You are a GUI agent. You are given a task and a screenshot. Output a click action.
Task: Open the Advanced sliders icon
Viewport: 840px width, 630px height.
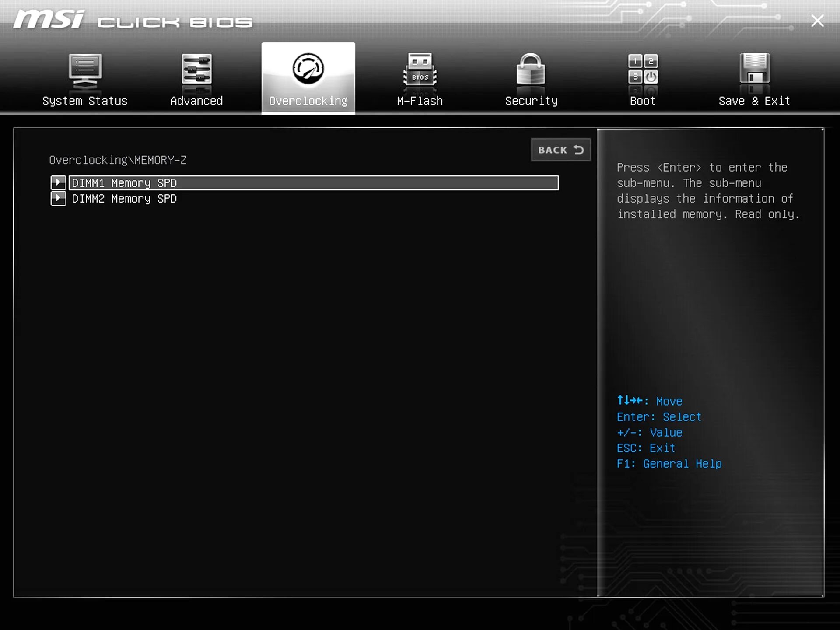click(x=196, y=70)
